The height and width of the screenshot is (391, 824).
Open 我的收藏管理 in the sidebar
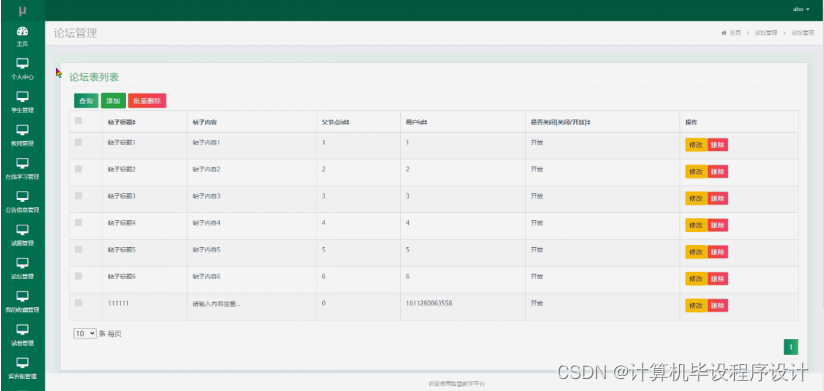pyautogui.click(x=22, y=302)
